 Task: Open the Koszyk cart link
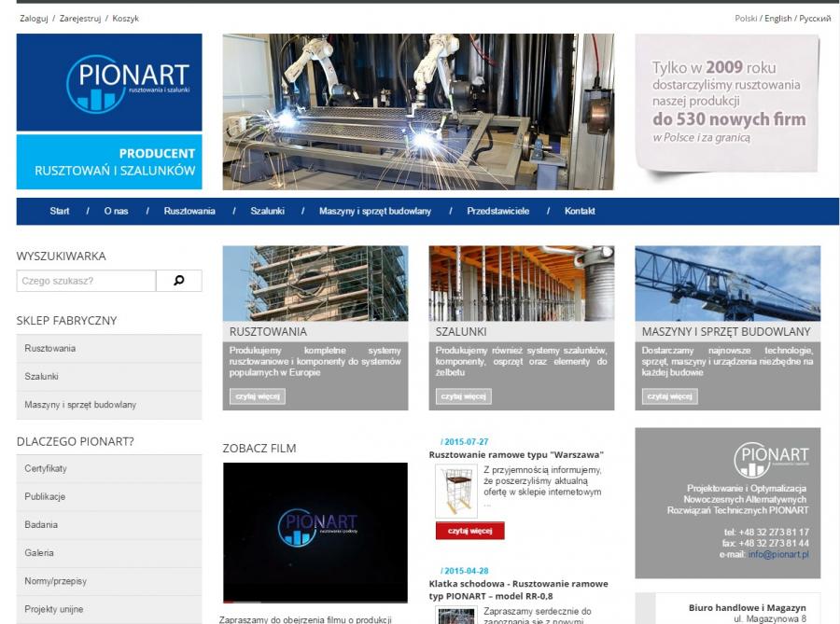click(125, 19)
